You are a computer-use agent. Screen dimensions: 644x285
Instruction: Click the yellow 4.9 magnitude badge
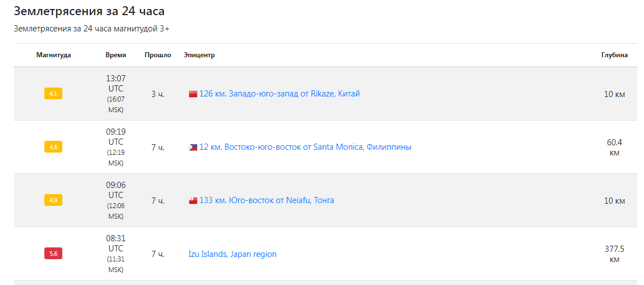pyautogui.click(x=53, y=200)
